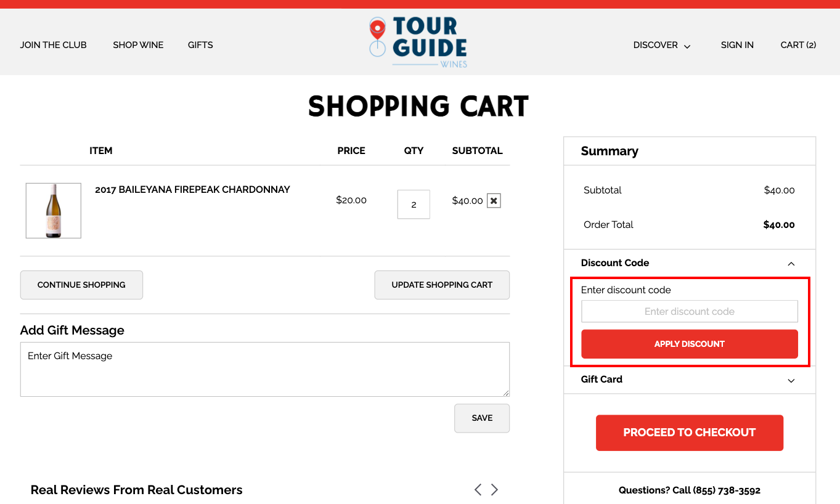
Task: Expand the Gift Card section
Action: (791, 380)
